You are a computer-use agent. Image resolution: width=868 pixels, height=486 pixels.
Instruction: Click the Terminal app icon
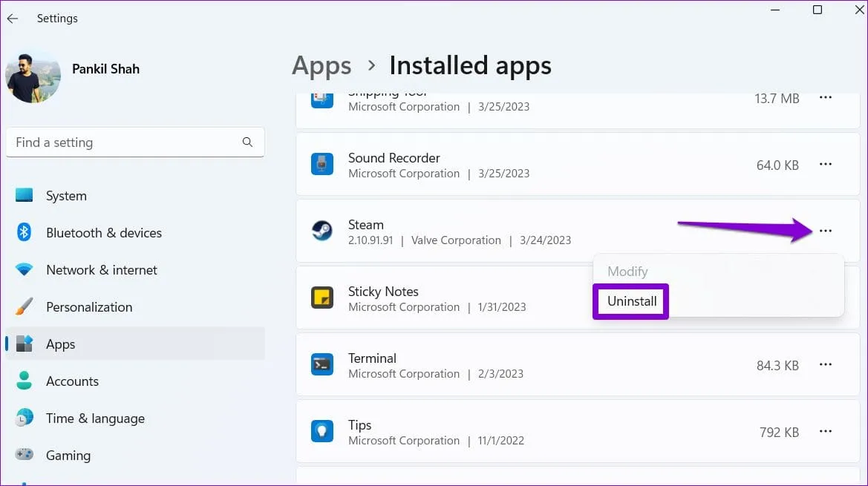[x=322, y=365]
